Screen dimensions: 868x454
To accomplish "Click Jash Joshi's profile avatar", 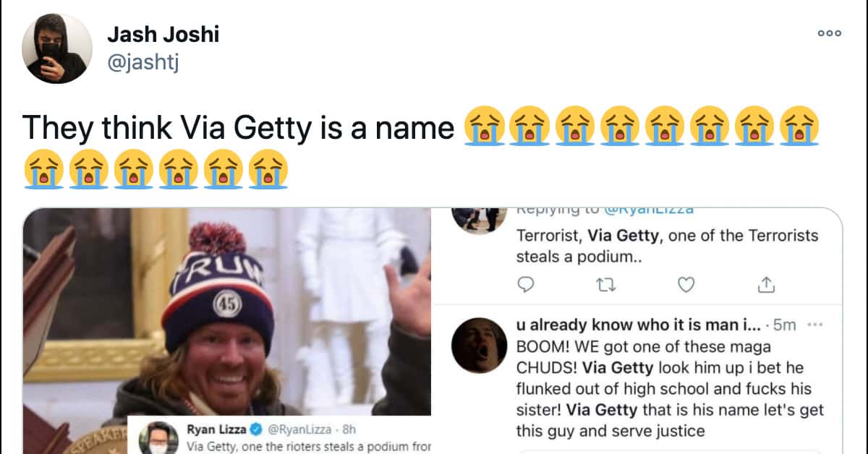I will point(57,48).
